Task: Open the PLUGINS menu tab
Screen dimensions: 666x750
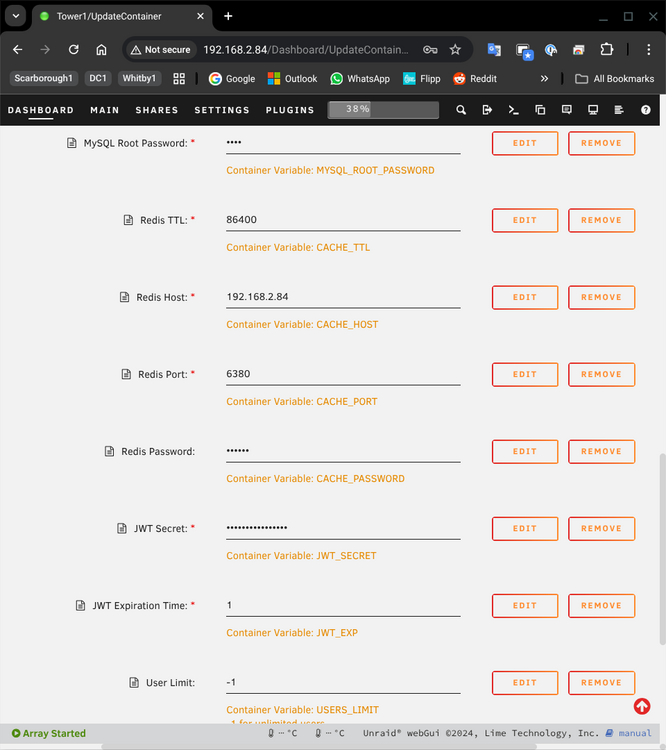Action: click(x=290, y=110)
